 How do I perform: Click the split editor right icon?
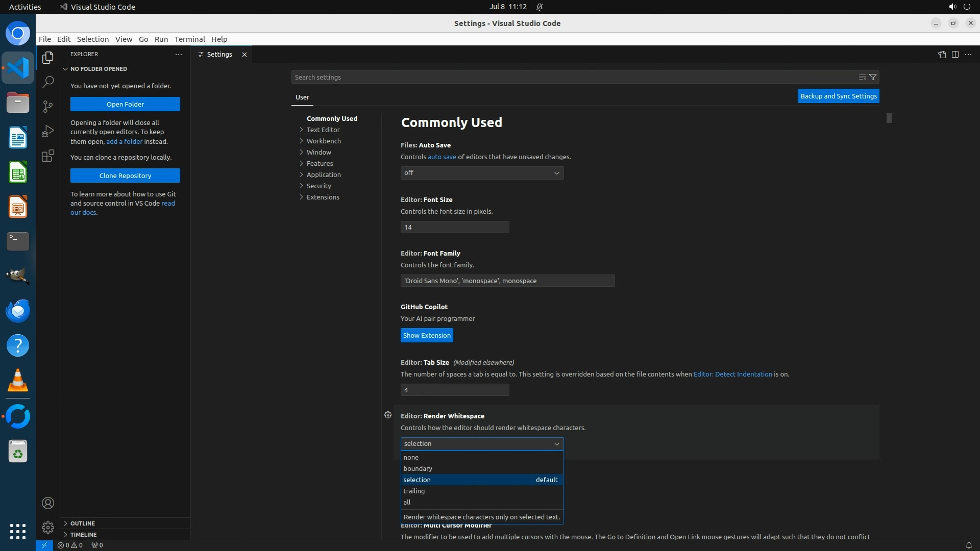coord(955,55)
